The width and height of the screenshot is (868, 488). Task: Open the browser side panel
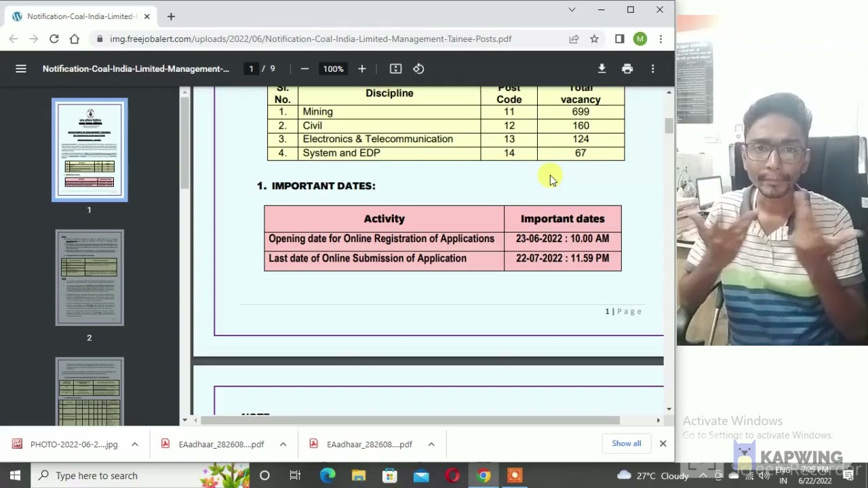(x=619, y=39)
